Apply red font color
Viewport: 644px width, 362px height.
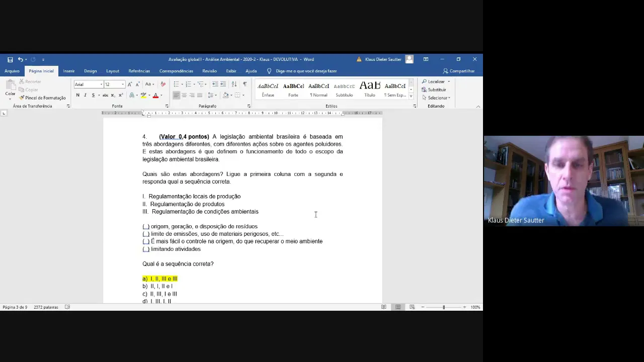pyautogui.click(x=155, y=95)
